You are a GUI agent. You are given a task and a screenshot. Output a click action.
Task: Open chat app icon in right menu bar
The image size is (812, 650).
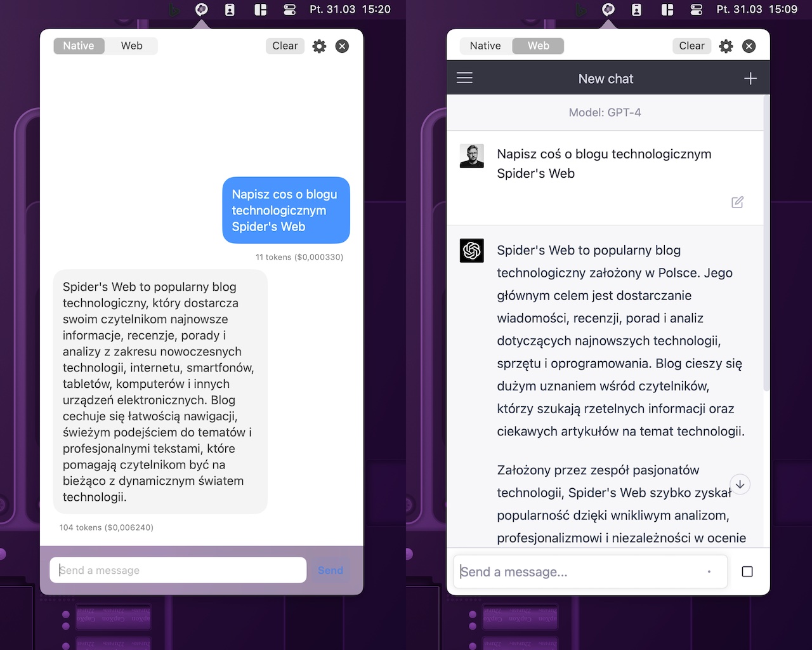pos(608,10)
